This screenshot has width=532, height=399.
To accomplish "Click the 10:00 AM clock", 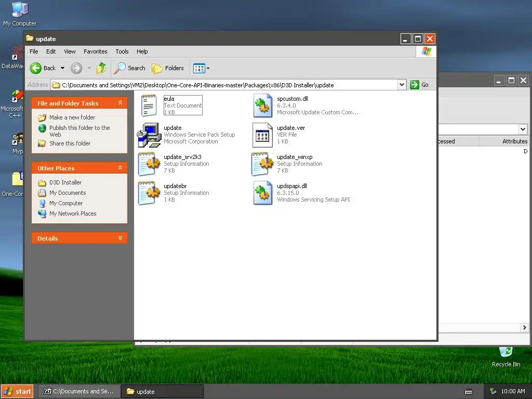I will click(513, 391).
